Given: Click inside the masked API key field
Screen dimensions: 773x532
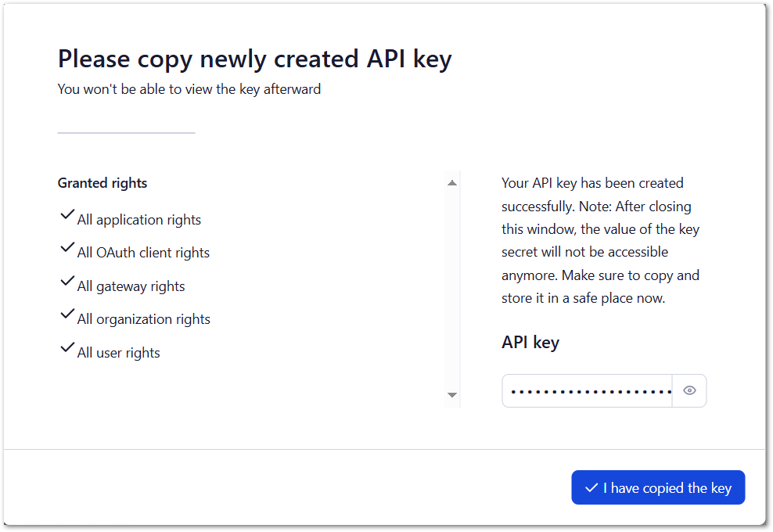Looking at the screenshot, I should [588, 390].
